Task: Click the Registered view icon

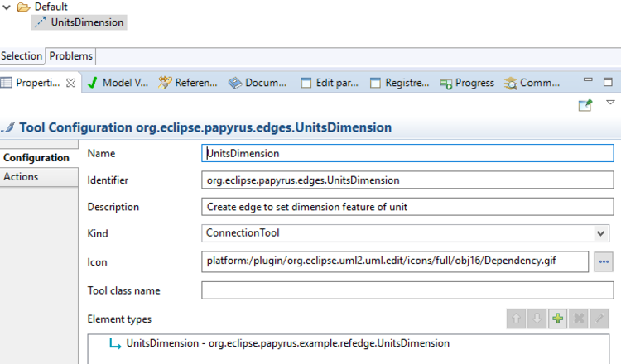Action: (x=375, y=83)
